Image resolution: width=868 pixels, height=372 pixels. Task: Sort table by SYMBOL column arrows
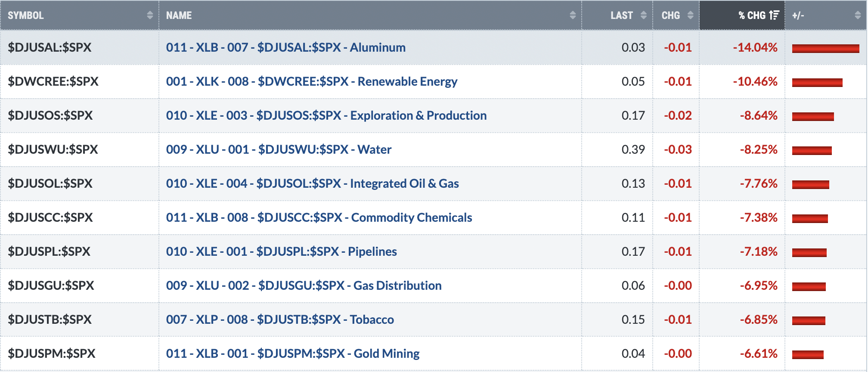tap(150, 15)
